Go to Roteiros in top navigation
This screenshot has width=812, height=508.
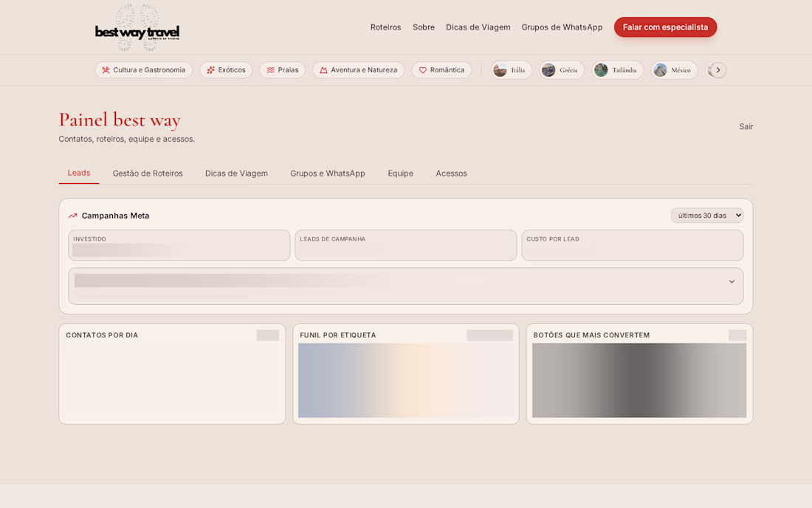(385, 27)
